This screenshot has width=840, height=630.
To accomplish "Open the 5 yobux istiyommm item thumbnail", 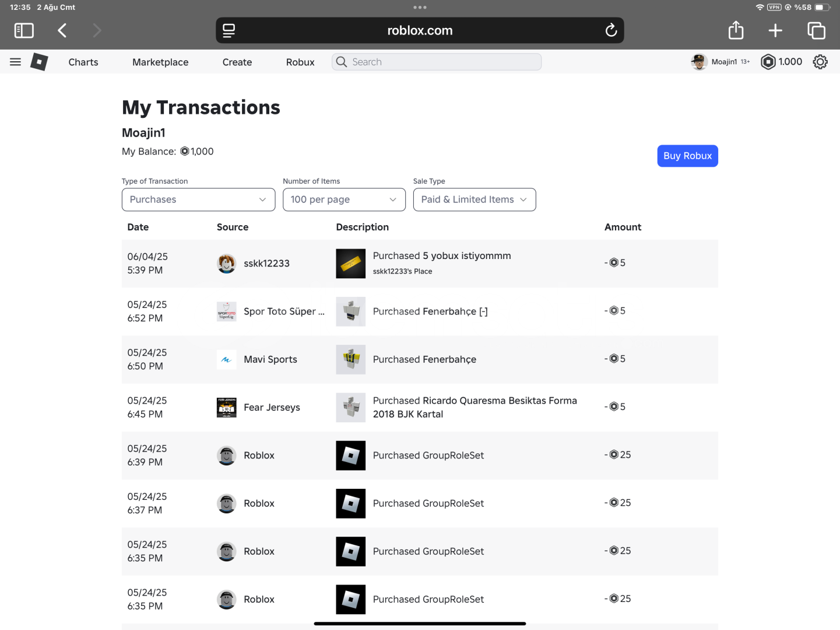I will point(351,264).
